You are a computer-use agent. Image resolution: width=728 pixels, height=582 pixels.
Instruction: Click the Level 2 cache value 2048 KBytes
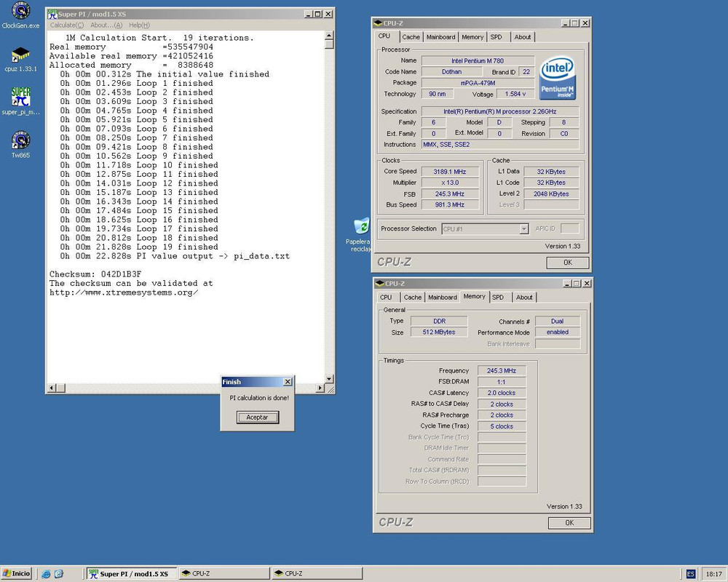tap(551, 194)
